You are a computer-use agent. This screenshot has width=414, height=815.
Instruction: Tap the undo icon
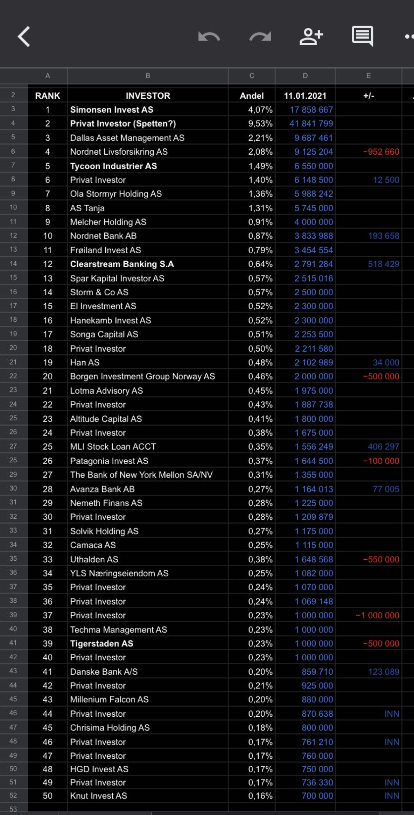[209, 36]
